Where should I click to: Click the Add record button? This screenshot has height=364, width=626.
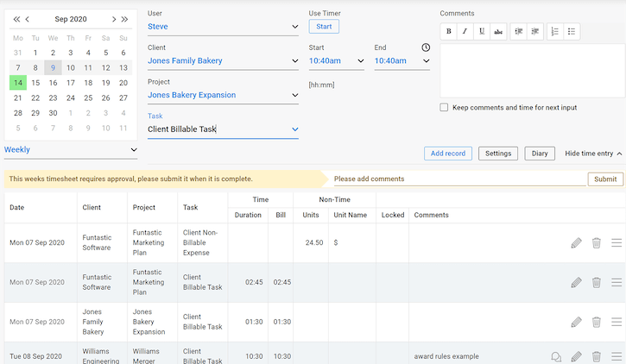(x=448, y=154)
